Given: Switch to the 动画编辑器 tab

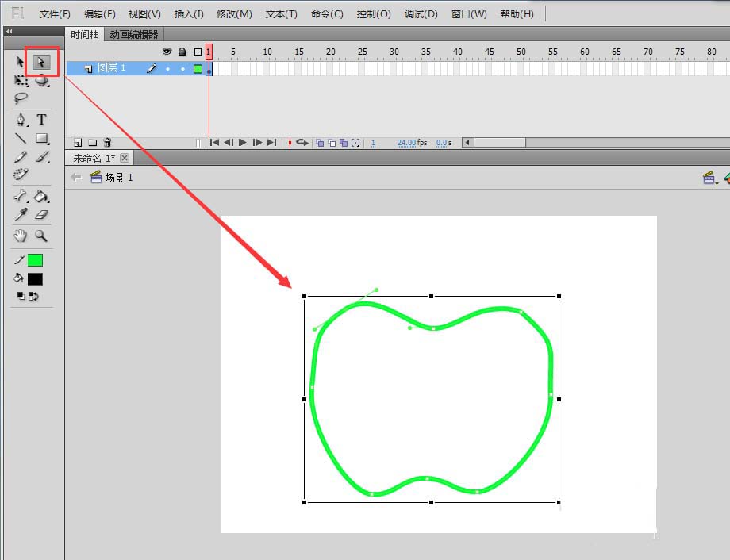Looking at the screenshot, I should coord(134,34).
